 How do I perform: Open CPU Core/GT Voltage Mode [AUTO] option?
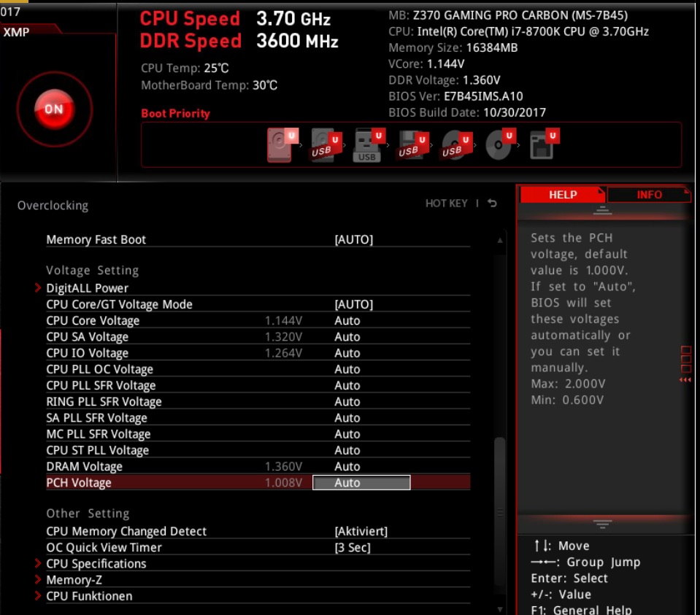pos(353,304)
